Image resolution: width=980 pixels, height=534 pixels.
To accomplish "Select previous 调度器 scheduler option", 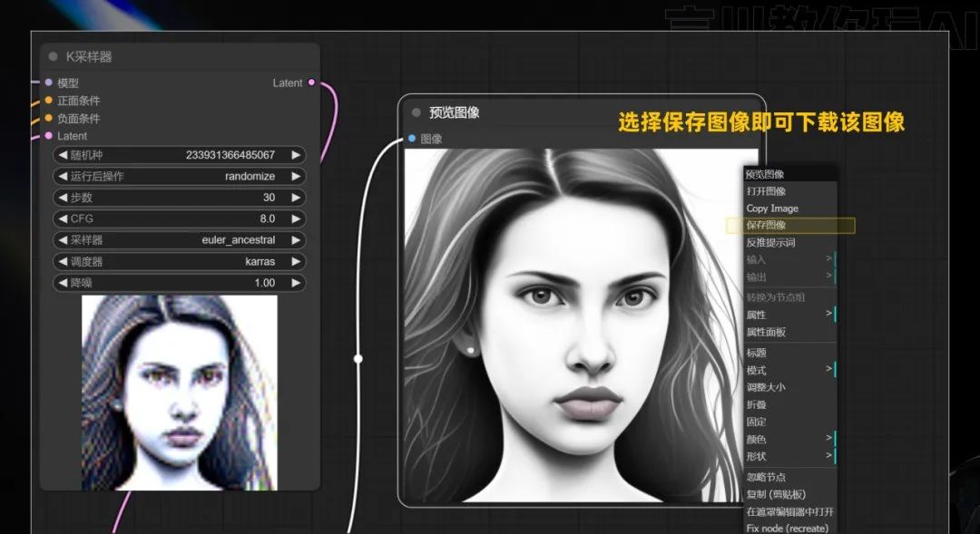I will [63, 261].
